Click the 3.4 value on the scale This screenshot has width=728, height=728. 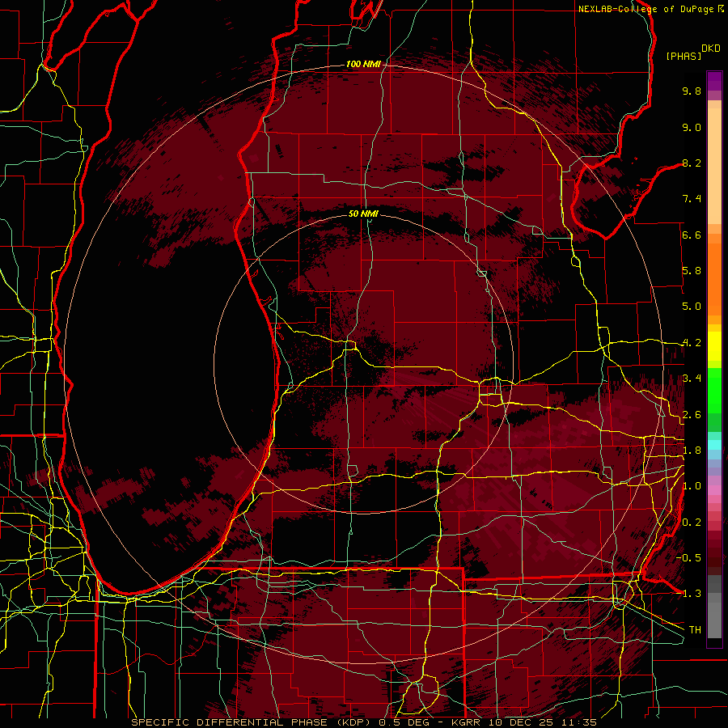[692, 379]
